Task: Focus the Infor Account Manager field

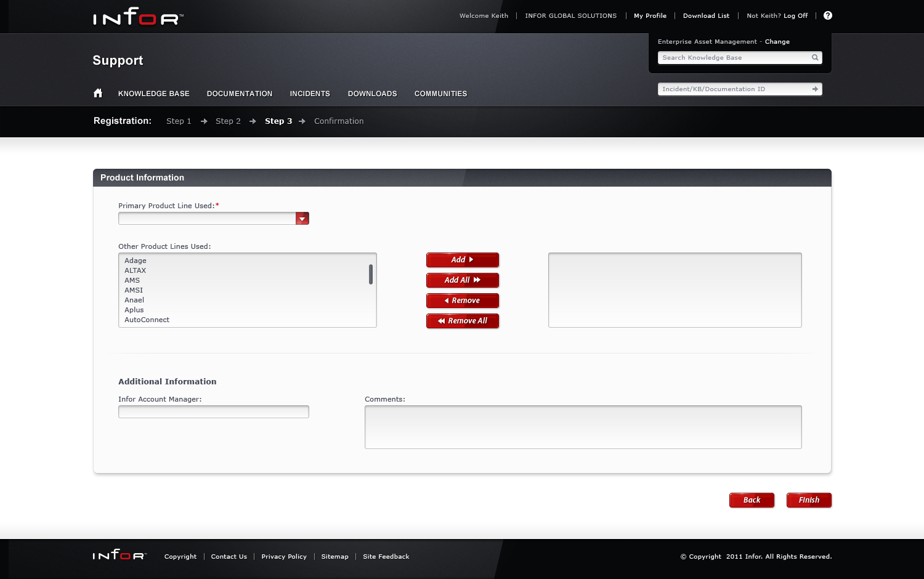Action: [214, 412]
